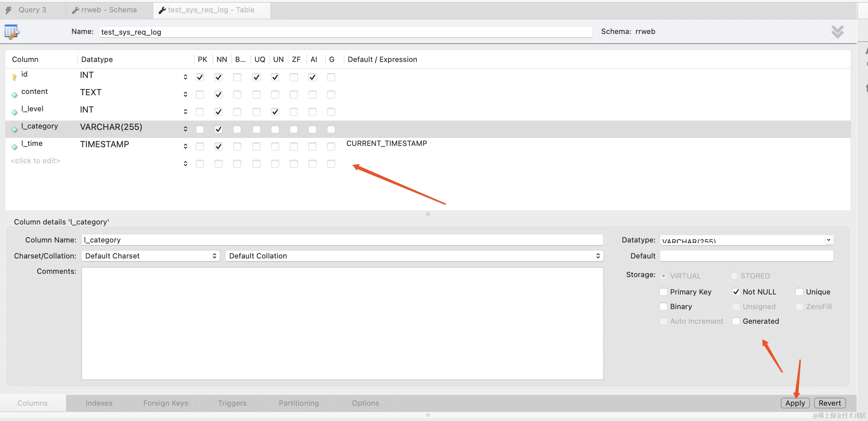The width and height of the screenshot is (868, 421).
Task: Click the lightning icon on Query 3 tab
Action: (9, 10)
